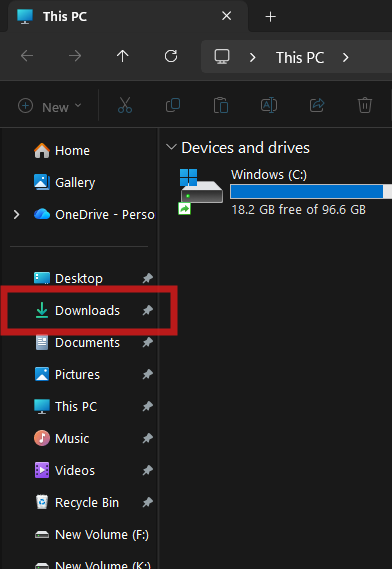Open Videos in quick access

64,470
